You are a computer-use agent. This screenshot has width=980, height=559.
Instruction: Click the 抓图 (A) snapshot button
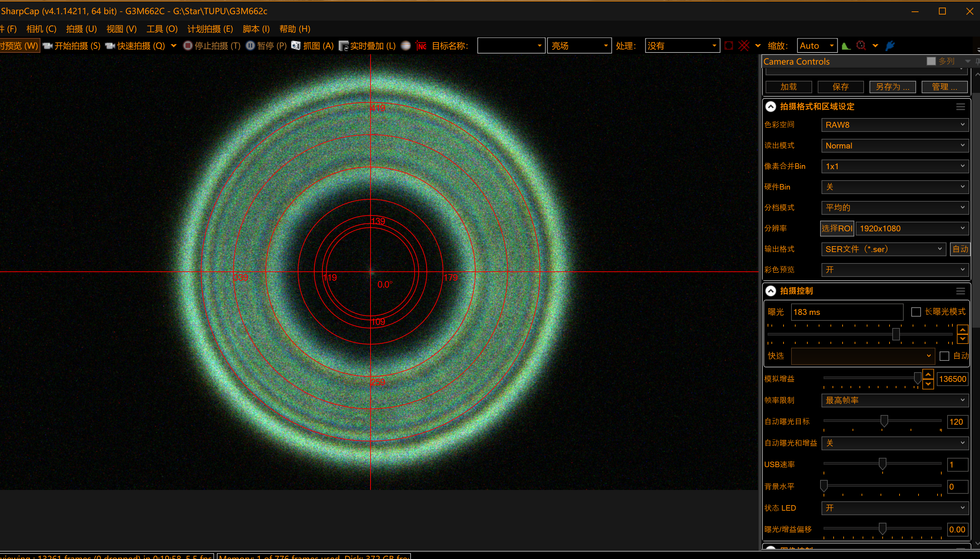[312, 46]
